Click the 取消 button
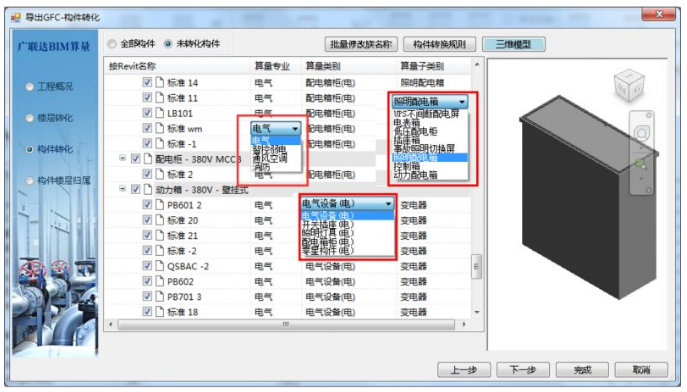The height and width of the screenshot is (392, 687). click(641, 370)
